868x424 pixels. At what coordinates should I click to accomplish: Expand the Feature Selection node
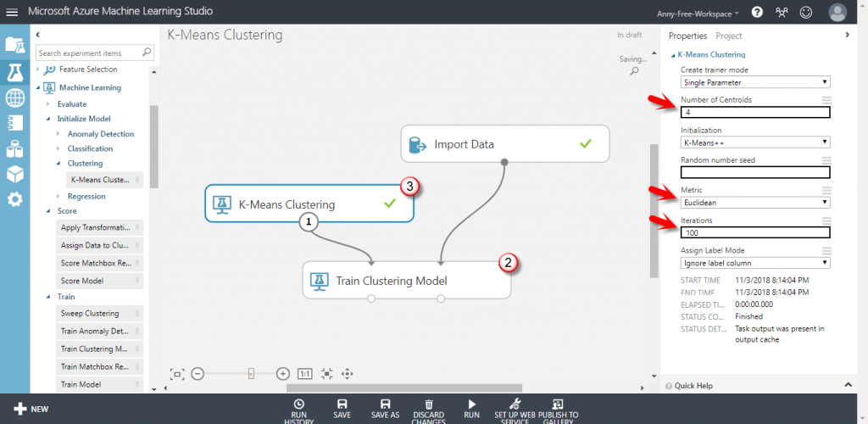point(38,70)
